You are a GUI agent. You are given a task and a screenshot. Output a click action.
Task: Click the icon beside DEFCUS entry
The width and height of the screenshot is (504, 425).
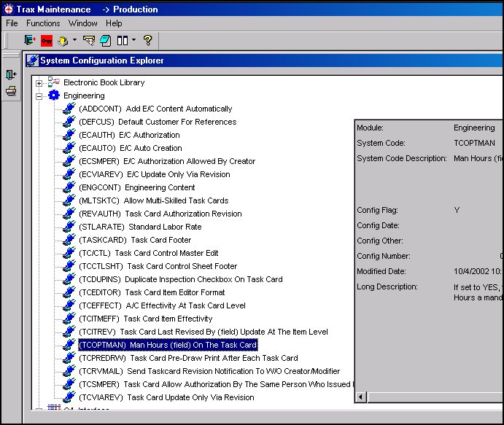click(x=69, y=122)
